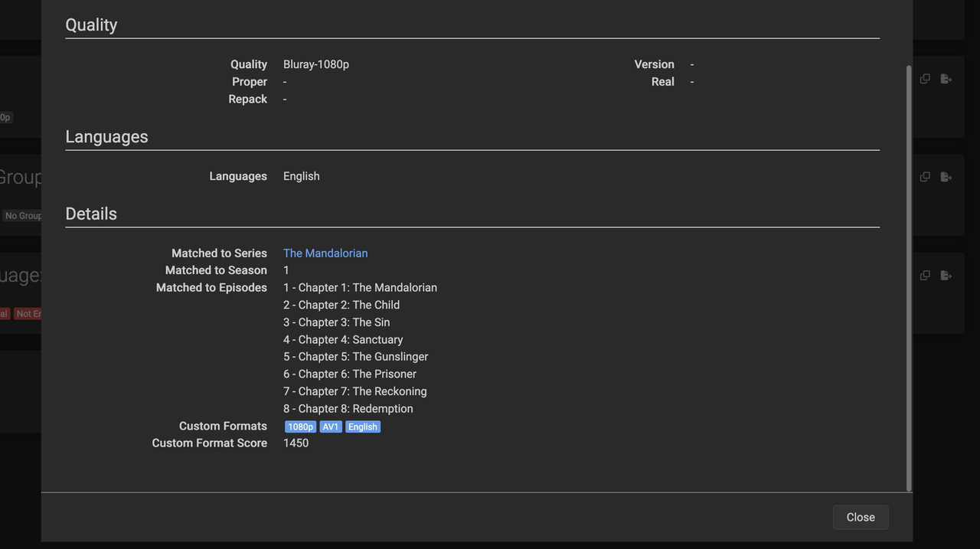Click the Repack field label
This screenshot has height=549, width=980.
248,99
